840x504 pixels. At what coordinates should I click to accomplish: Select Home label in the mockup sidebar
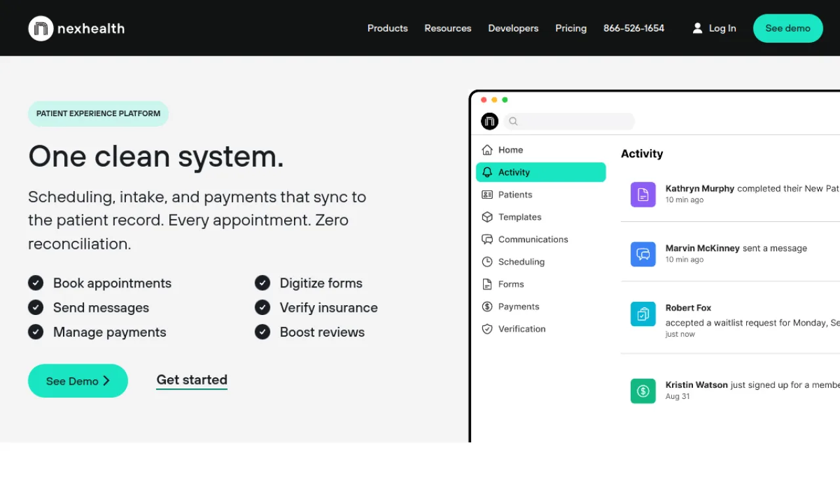[x=511, y=150]
